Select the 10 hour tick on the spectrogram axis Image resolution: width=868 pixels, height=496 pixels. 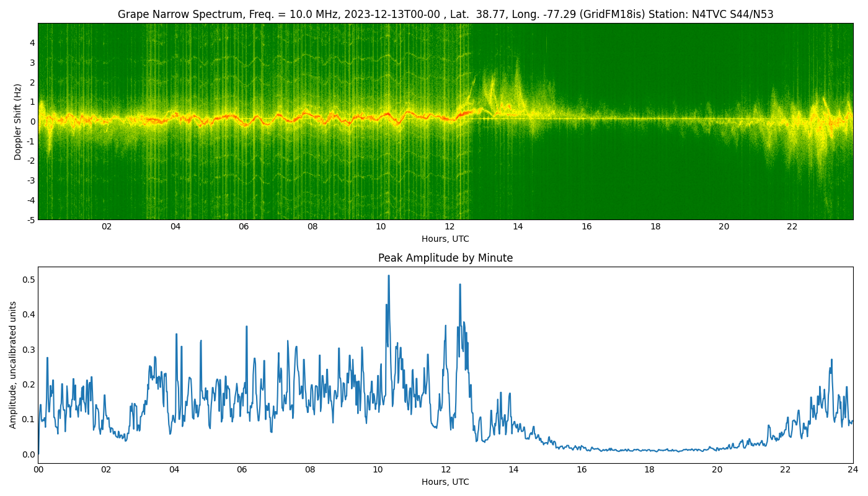381,226
